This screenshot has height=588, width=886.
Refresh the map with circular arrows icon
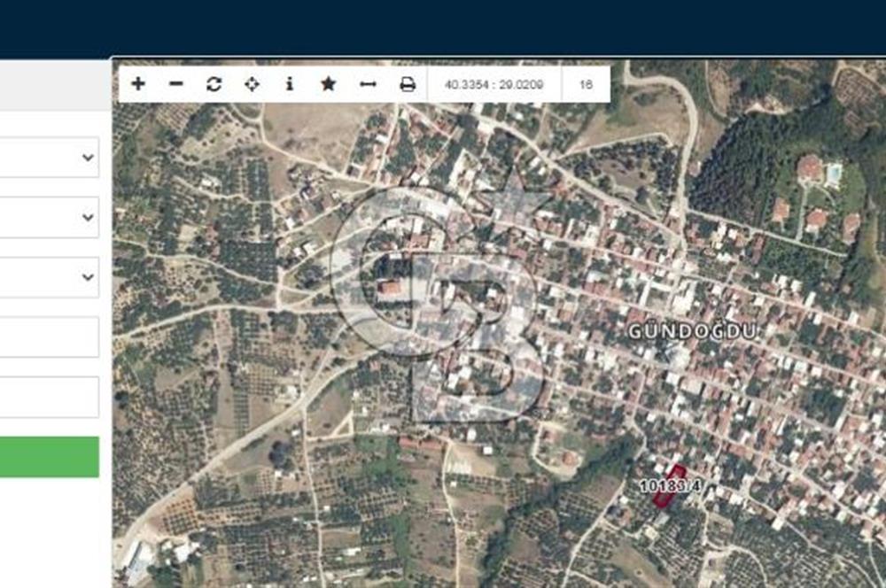point(214,84)
